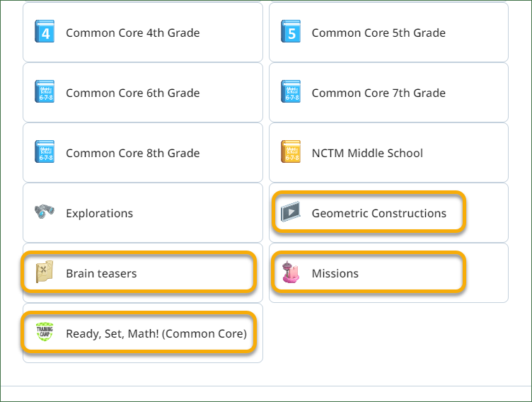
Task: Select Common Core 6th Grade text
Action: click(133, 93)
